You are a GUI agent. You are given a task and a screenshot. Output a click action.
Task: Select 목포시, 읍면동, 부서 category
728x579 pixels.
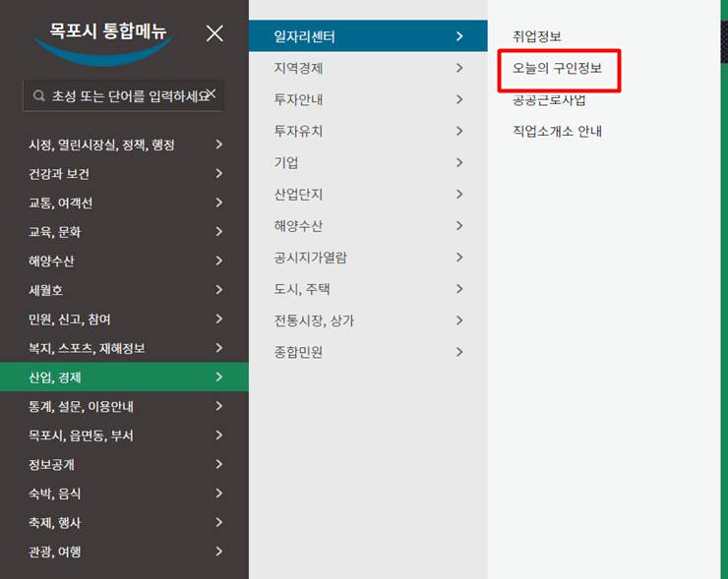point(124,435)
